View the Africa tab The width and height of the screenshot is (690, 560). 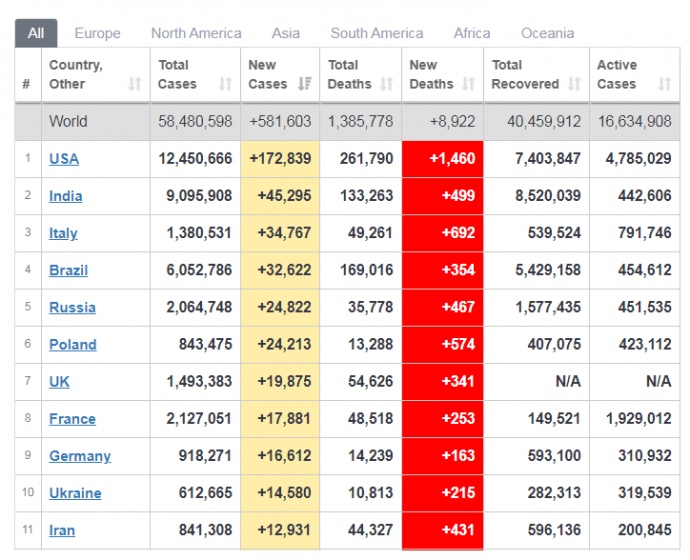point(472,33)
